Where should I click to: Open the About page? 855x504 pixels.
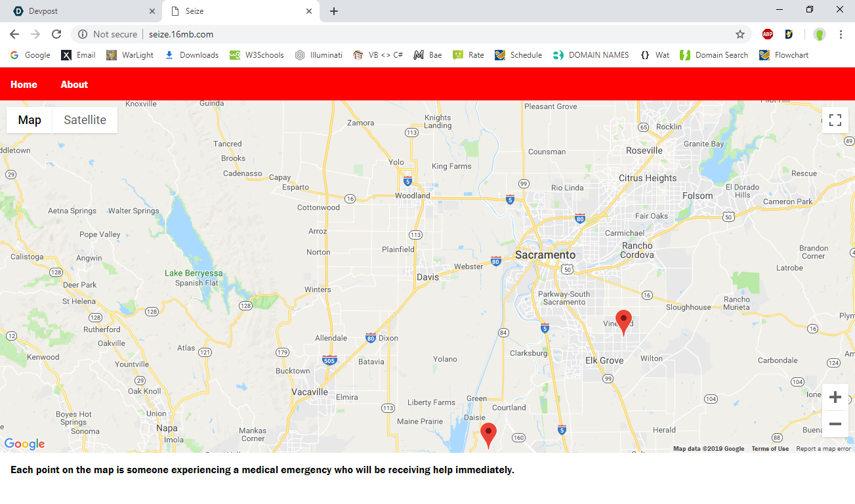(74, 85)
